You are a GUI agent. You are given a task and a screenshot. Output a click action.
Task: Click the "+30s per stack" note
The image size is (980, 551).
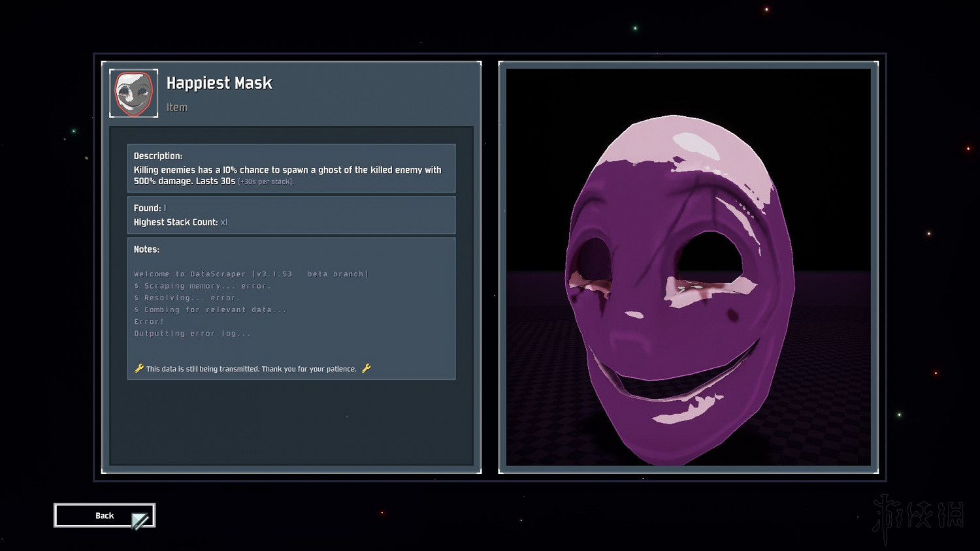266,182
